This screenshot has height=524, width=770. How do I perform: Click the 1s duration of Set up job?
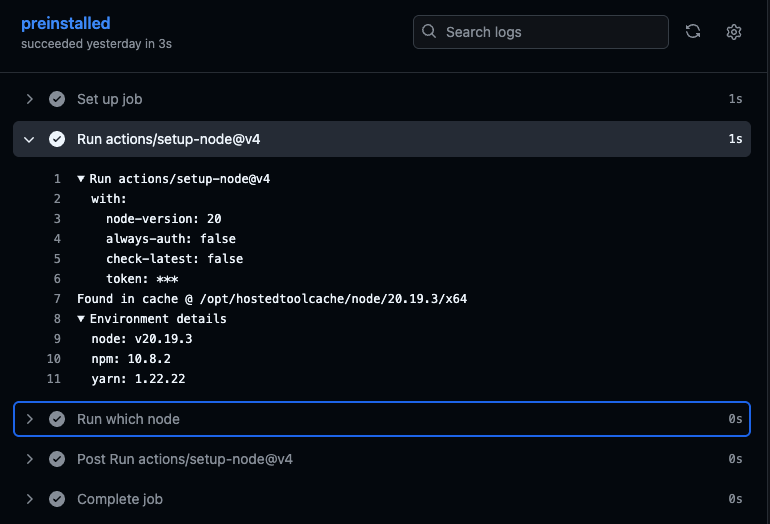[x=735, y=99]
